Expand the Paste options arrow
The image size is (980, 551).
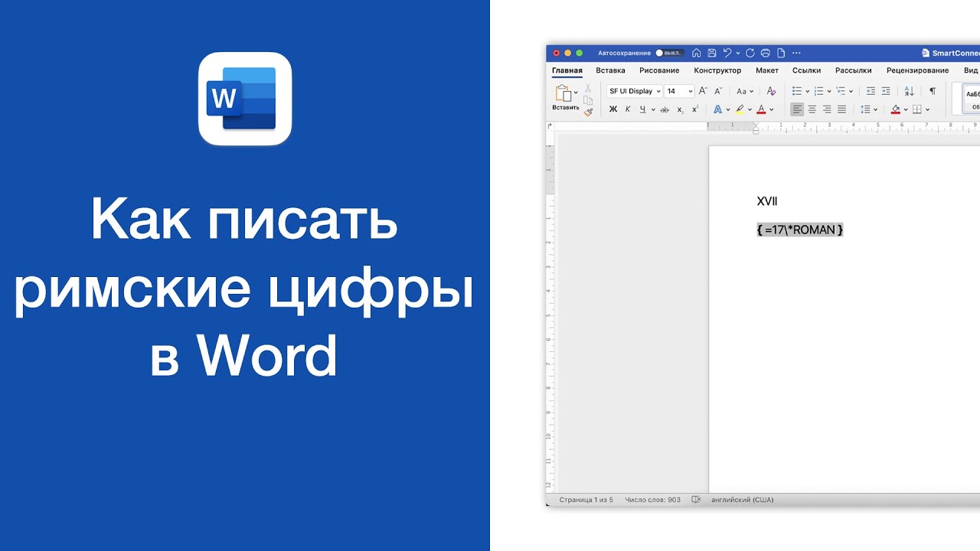[x=576, y=93]
